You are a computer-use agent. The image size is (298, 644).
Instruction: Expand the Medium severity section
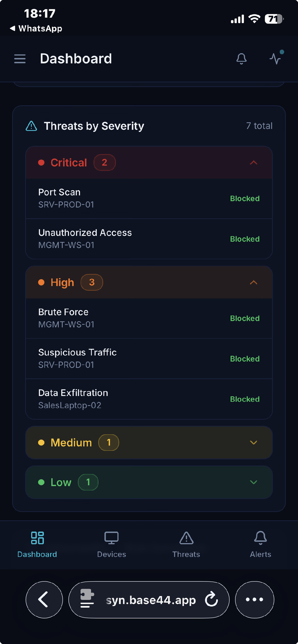253,442
